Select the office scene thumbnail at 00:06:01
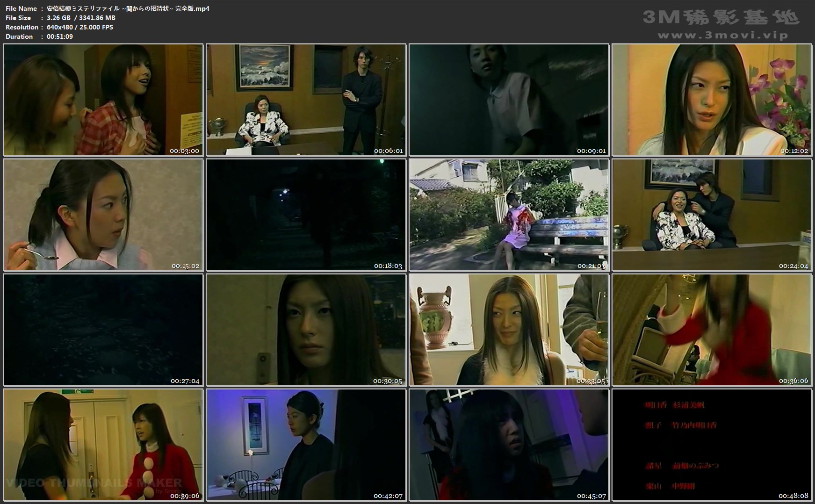The image size is (815, 504). (x=306, y=100)
